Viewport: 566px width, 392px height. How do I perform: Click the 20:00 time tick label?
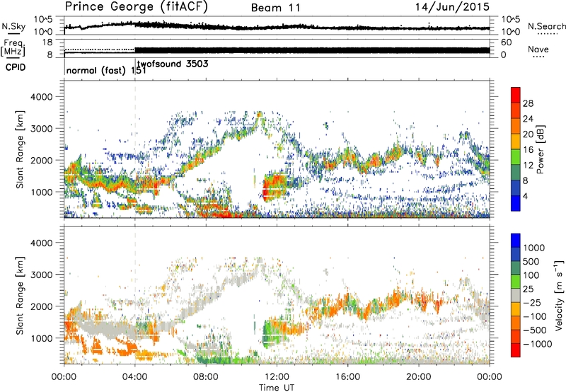click(x=419, y=377)
